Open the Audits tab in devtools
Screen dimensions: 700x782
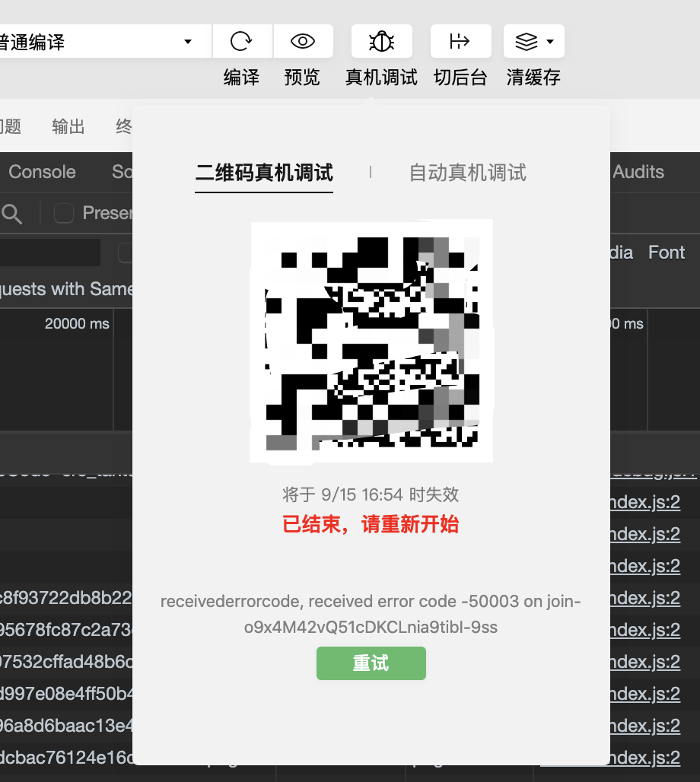coord(638,172)
